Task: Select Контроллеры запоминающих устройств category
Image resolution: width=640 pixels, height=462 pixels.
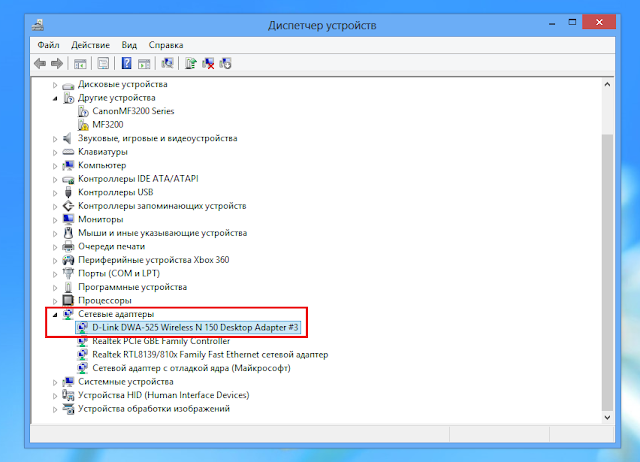Action: (x=162, y=206)
